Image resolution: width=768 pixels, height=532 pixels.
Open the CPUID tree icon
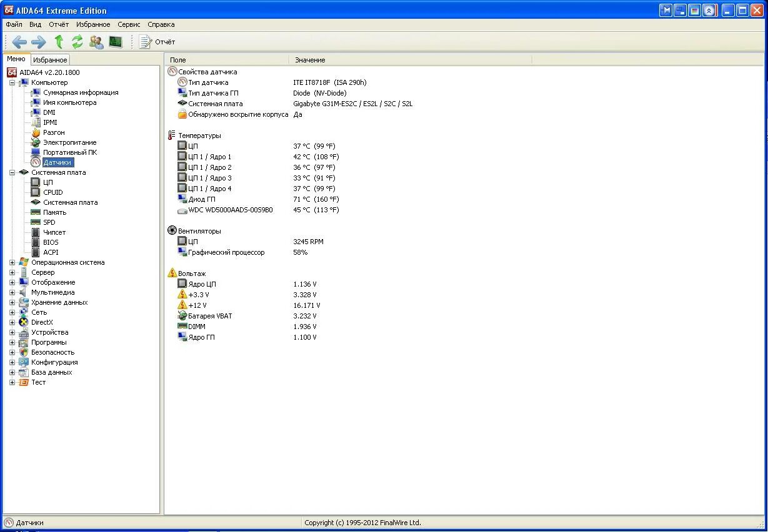coord(36,192)
